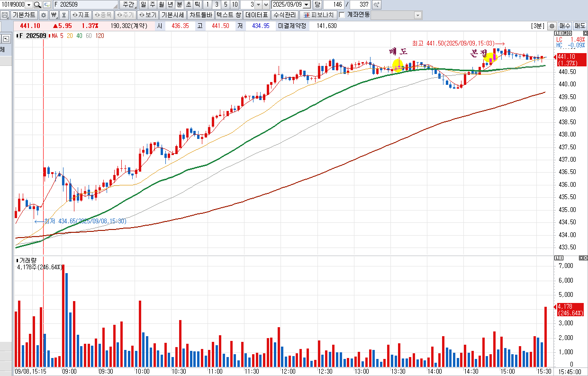The height and width of the screenshot is (376, 588).
Task: Click the 기본시세 button
Action: 172,15
